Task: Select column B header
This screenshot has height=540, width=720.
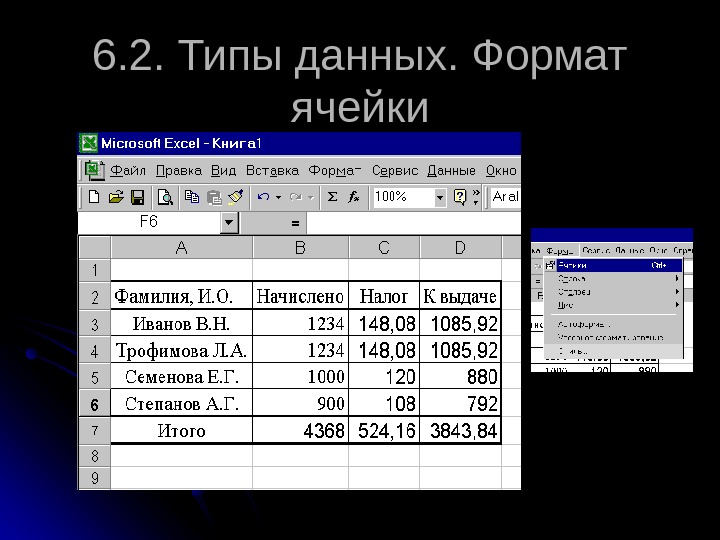Action: click(x=300, y=248)
